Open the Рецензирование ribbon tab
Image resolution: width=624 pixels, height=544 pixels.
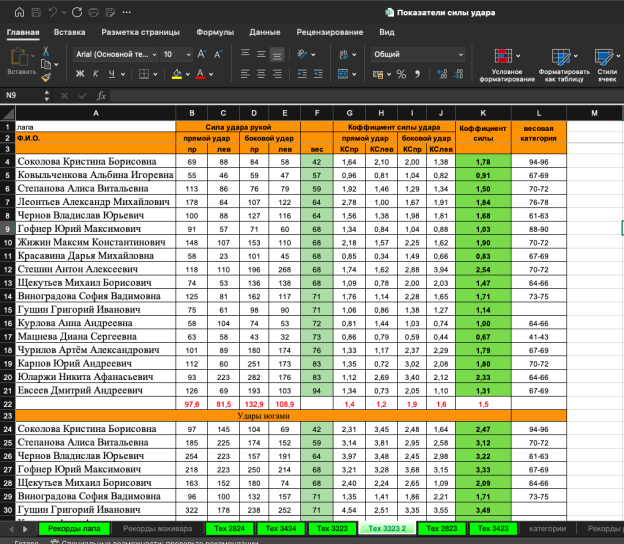tap(330, 32)
